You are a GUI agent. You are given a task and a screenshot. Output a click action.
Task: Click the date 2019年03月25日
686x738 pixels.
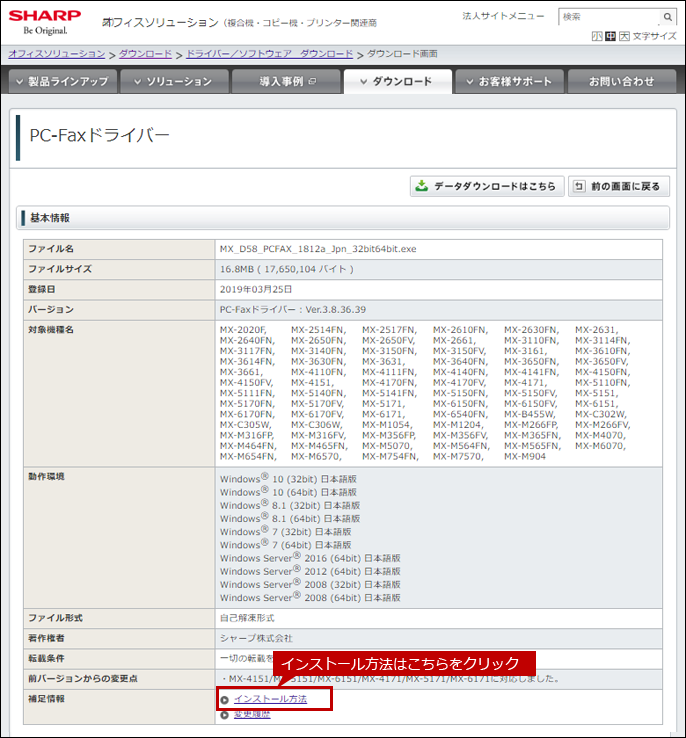click(256, 289)
